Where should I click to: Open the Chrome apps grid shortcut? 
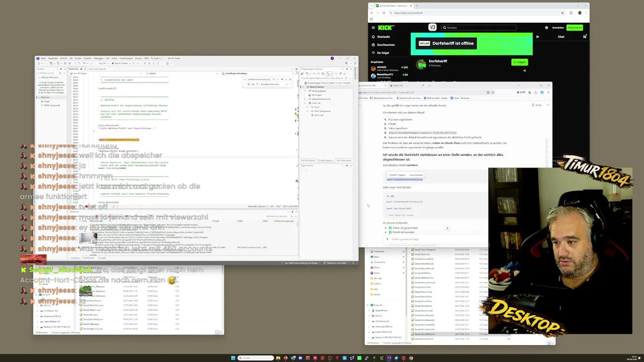point(371,19)
